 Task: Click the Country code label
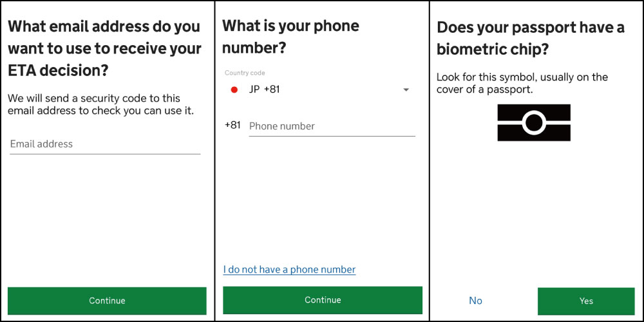tap(245, 73)
